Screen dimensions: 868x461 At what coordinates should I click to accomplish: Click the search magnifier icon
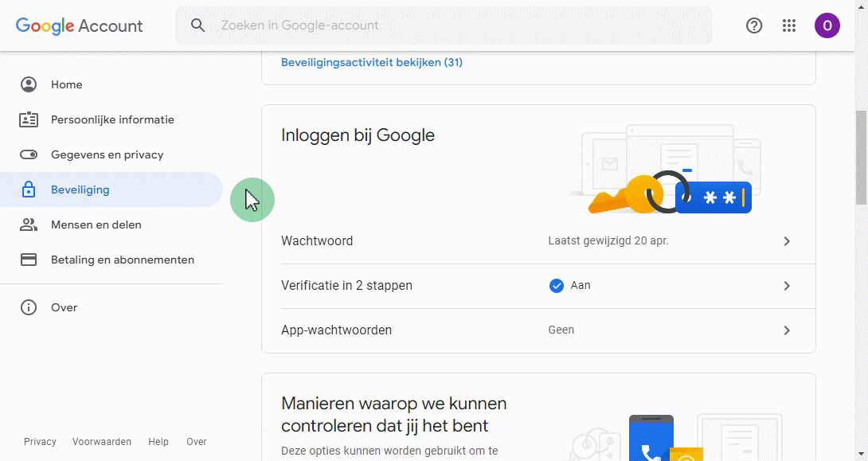[197, 25]
